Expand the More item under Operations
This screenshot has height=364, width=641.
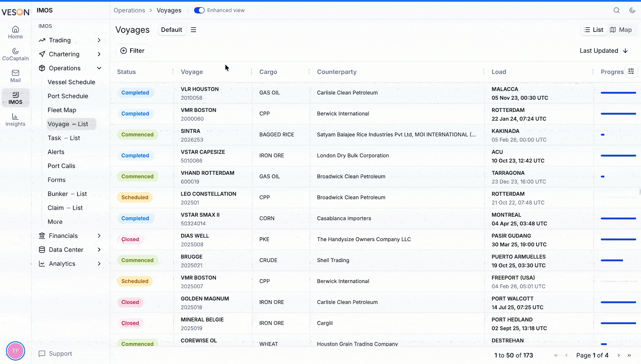coord(55,222)
